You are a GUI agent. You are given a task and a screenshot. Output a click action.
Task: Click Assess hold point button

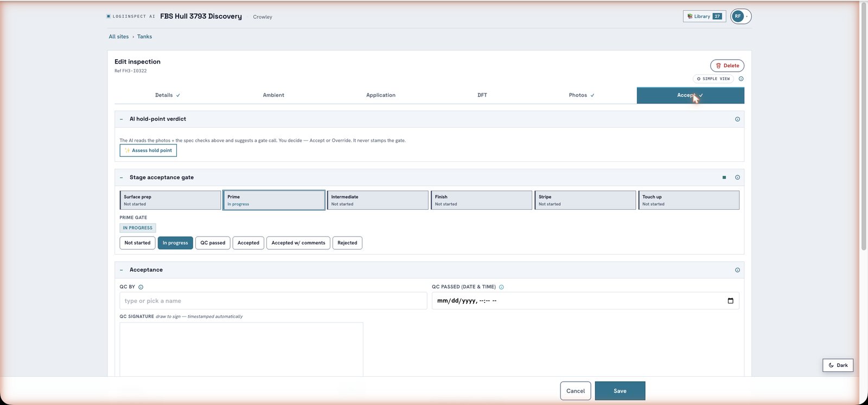click(148, 150)
